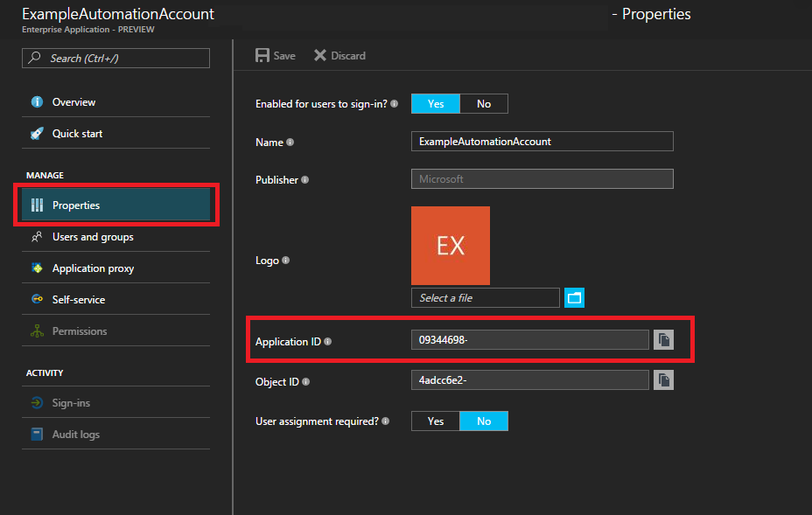The width and height of the screenshot is (812, 515).
Task: Click info icon next to Logo label
Action: coord(285,261)
